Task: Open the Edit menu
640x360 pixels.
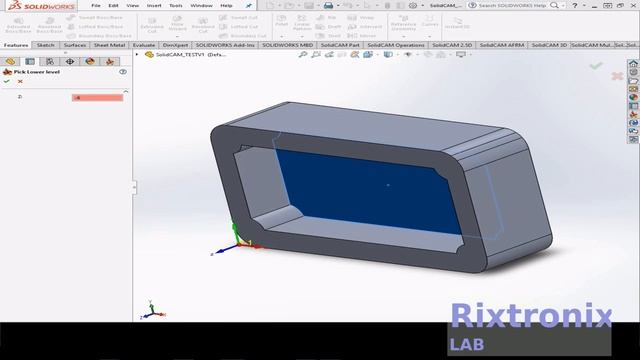Action: 113,6
